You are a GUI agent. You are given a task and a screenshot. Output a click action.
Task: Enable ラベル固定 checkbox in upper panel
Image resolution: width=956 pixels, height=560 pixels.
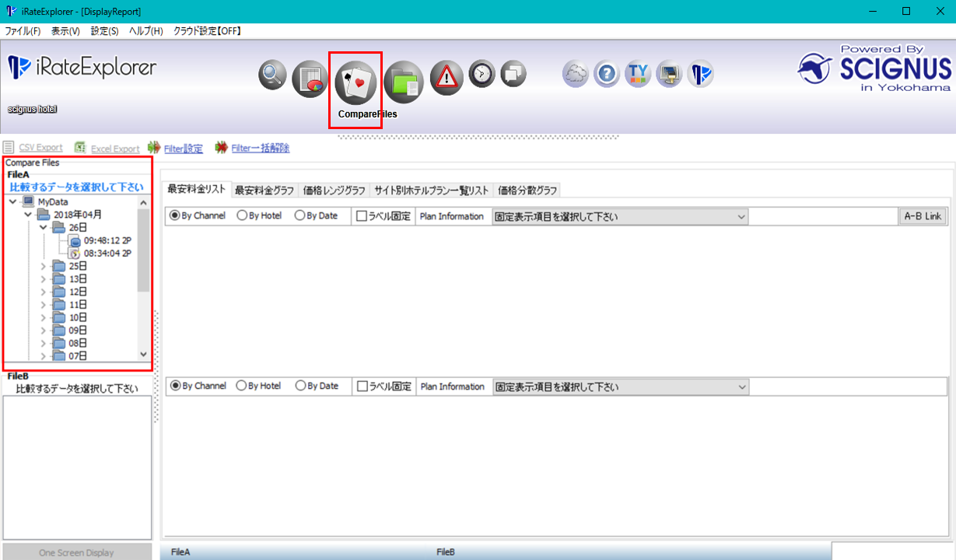click(362, 216)
